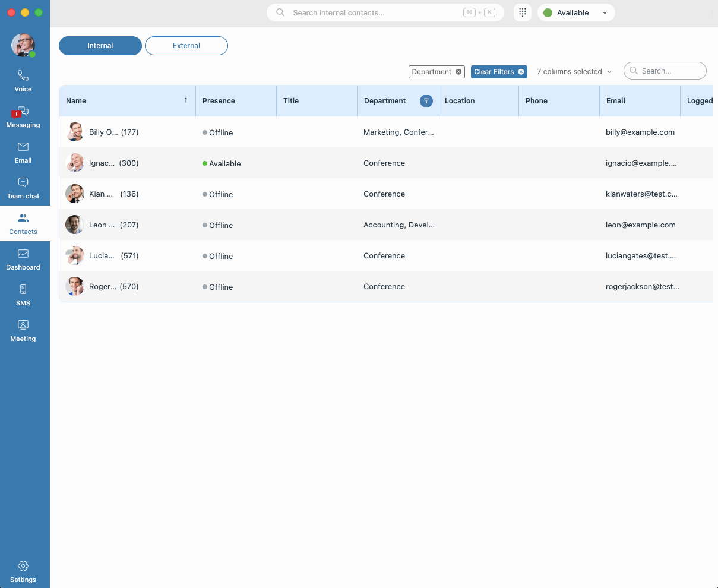Image resolution: width=718 pixels, height=588 pixels.
Task: Click the Department column filter icon
Action: [426, 101]
